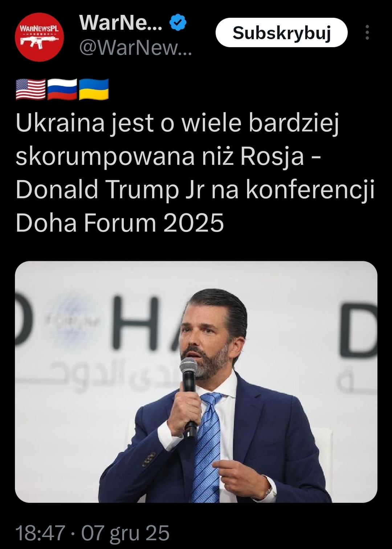Select the "Ukraina jest o wiele bardziej" line
Image resolution: width=392 pixels, height=549 pixels.
[x=177, y=123]
